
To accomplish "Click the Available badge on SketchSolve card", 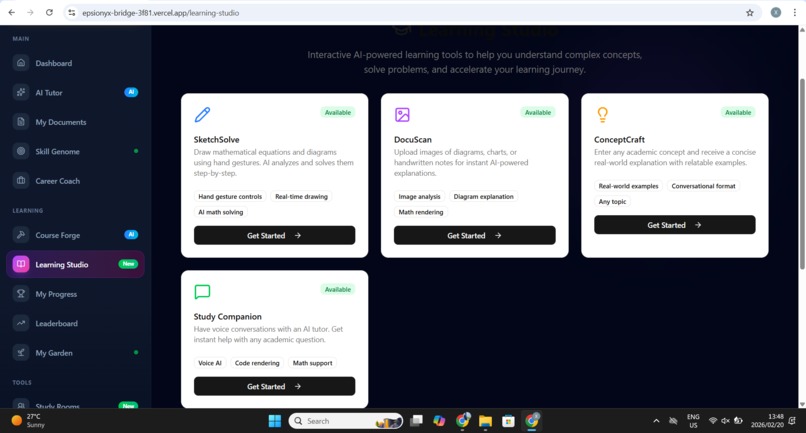I will coord(338,112).
